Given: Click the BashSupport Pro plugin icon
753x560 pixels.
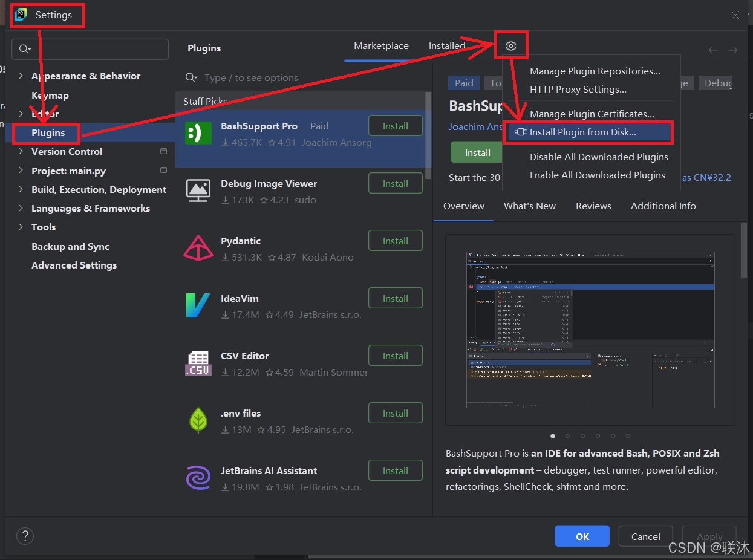Looking at the screenshot, I should click(198, 133).
